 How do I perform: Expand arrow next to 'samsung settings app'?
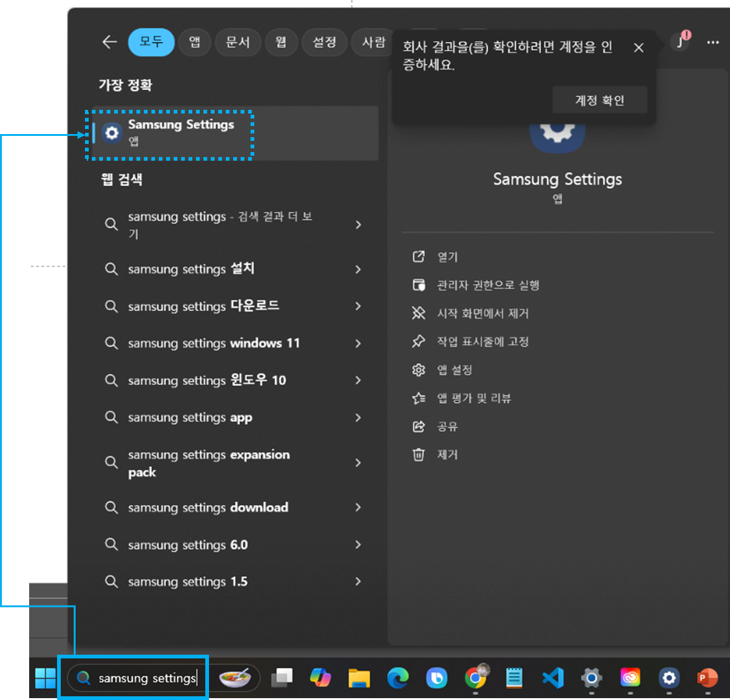(358, 418)
